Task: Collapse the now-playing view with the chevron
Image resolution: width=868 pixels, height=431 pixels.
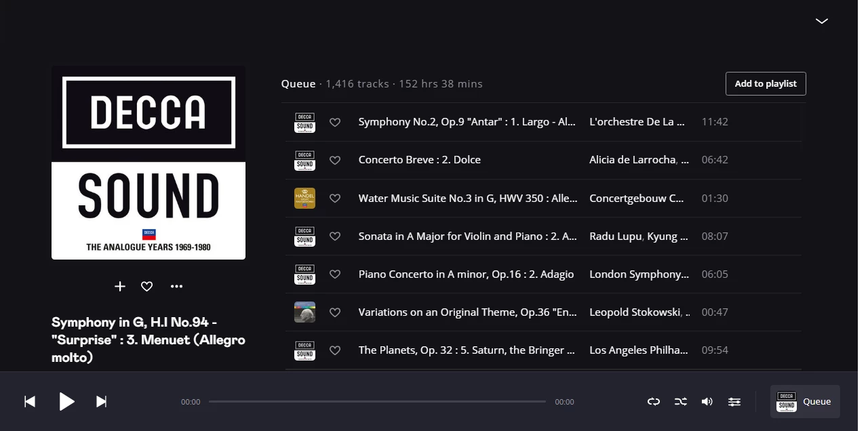Action: [822, 22]
